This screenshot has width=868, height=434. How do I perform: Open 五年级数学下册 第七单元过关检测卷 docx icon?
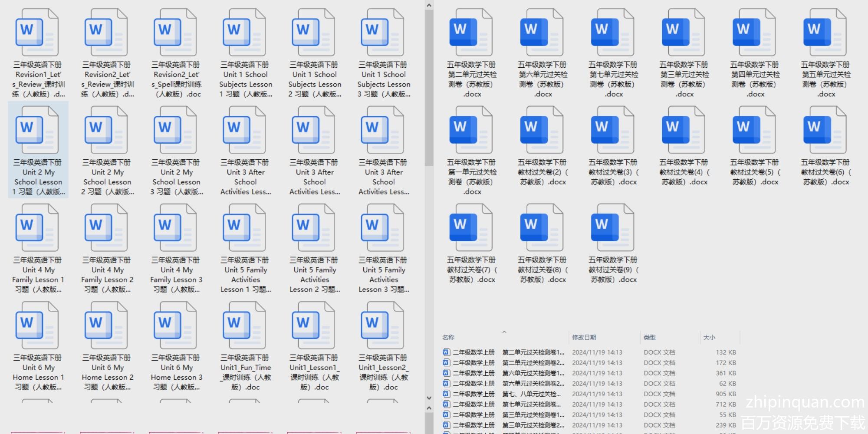coord(613,33)
